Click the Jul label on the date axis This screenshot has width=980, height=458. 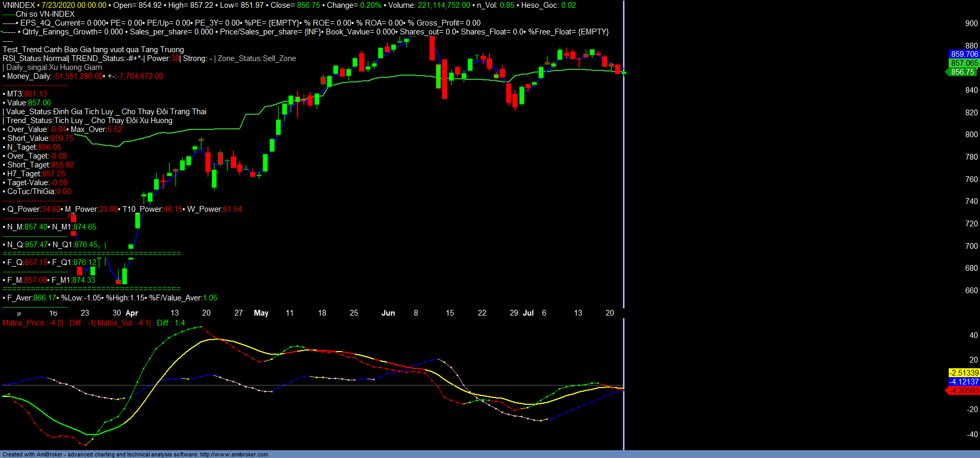tap(528, 313)
